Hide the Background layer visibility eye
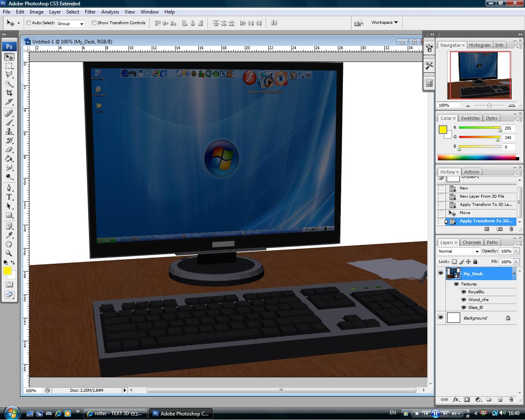Viewport: 525px width, 420px height. point(441,318)
